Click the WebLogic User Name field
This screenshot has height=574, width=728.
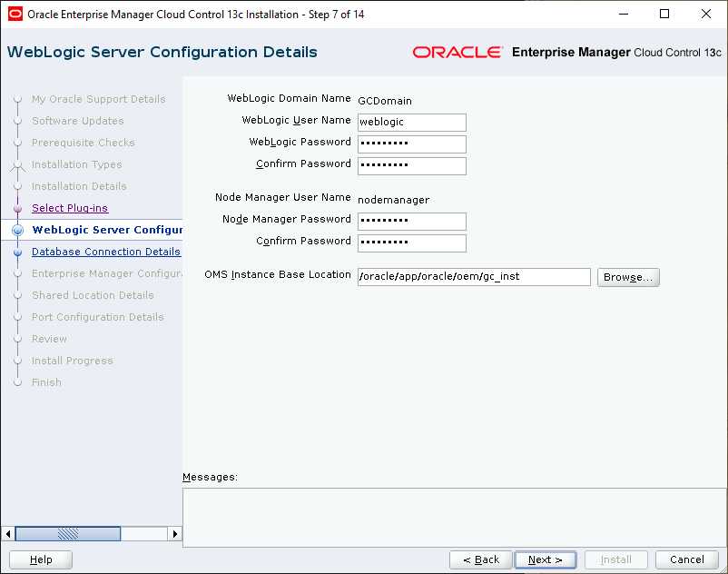coord(412,122)
